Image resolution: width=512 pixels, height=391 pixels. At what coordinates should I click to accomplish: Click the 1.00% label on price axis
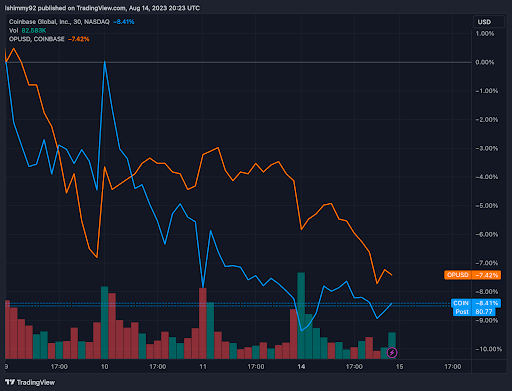point(485,34)
